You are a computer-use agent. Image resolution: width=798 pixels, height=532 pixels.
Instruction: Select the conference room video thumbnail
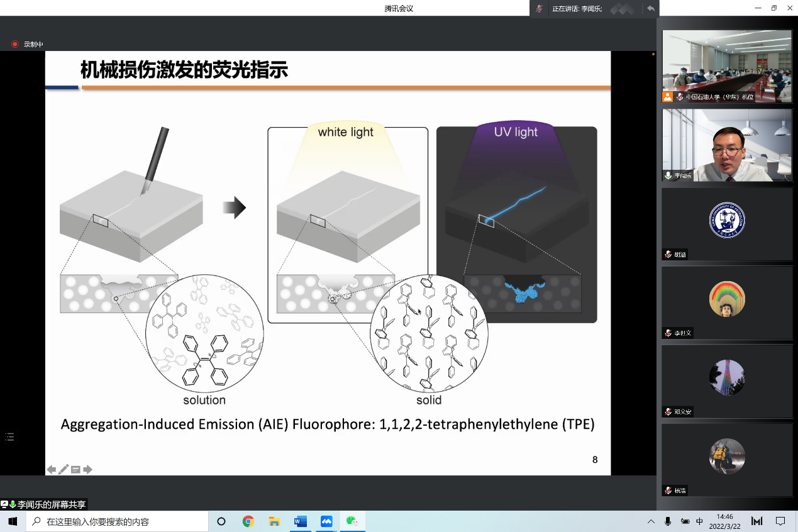pyautogui.click(x=727, y=66)
